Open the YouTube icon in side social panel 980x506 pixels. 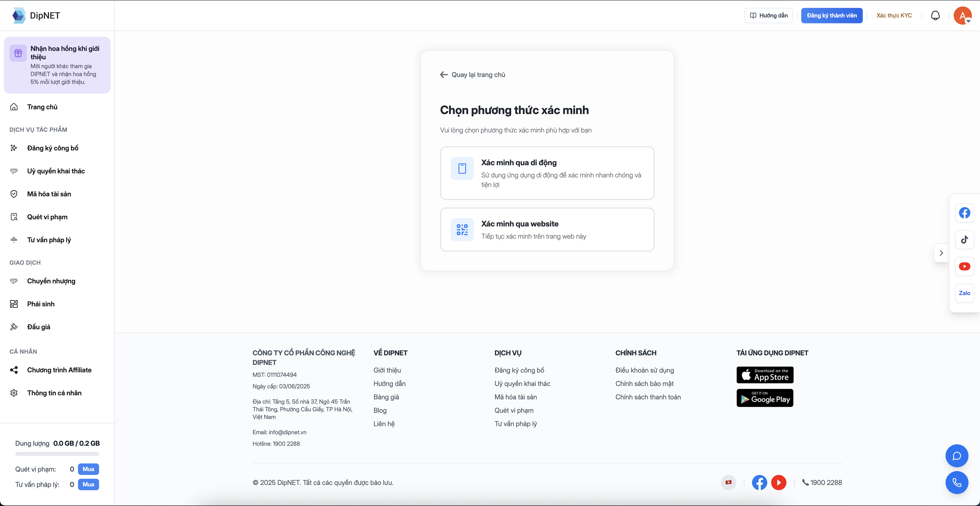[x=964, y=266]
